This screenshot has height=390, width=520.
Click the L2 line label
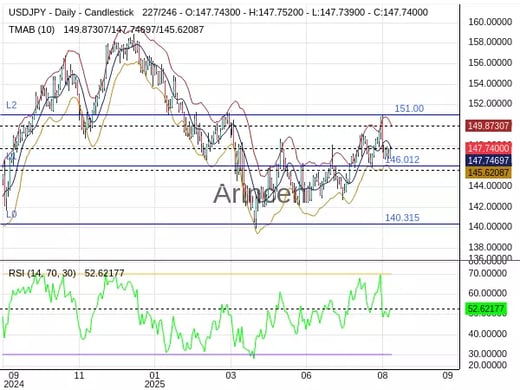pyautogui.click(x=11, y=105)
